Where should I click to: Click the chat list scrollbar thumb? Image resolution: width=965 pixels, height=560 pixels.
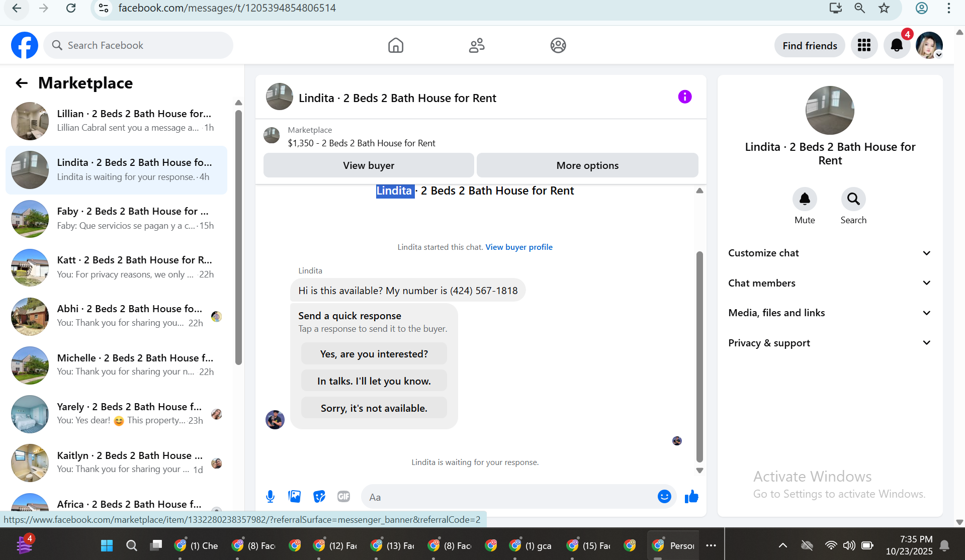pyautogui.click(x=238, y=236)
